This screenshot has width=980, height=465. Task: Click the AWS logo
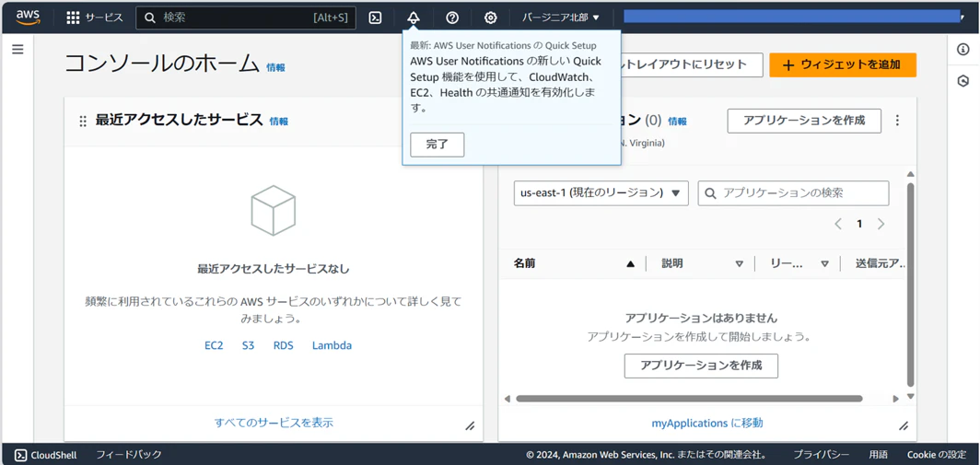point(29,17)
